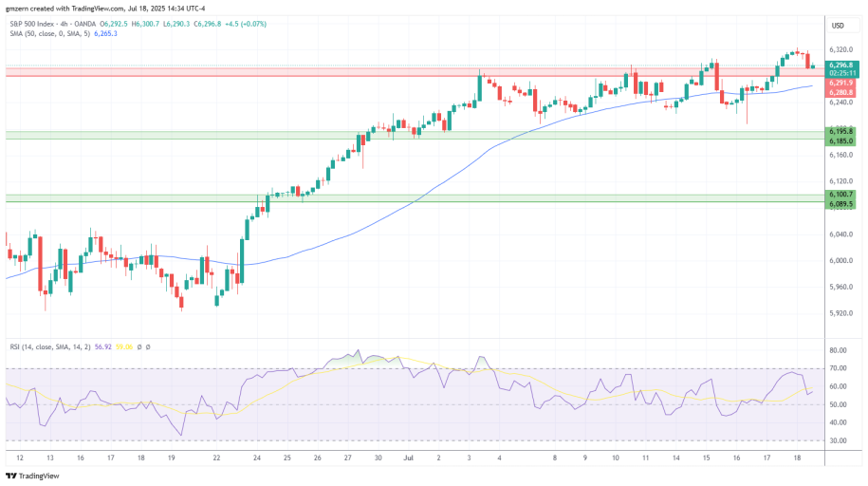Click the 15 date label on time axis
This screenshot has width=868, height=486.
[707, 458]
